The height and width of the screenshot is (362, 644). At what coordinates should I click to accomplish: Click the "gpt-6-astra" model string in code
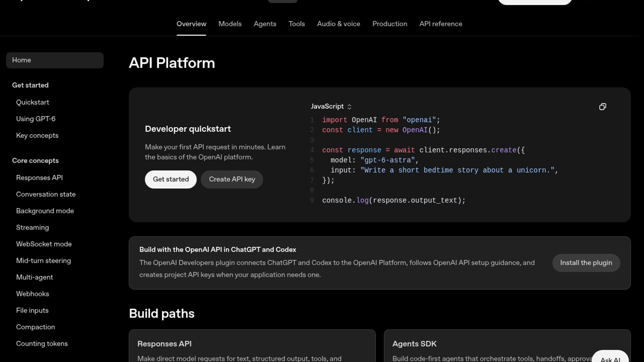pos(387,160)
